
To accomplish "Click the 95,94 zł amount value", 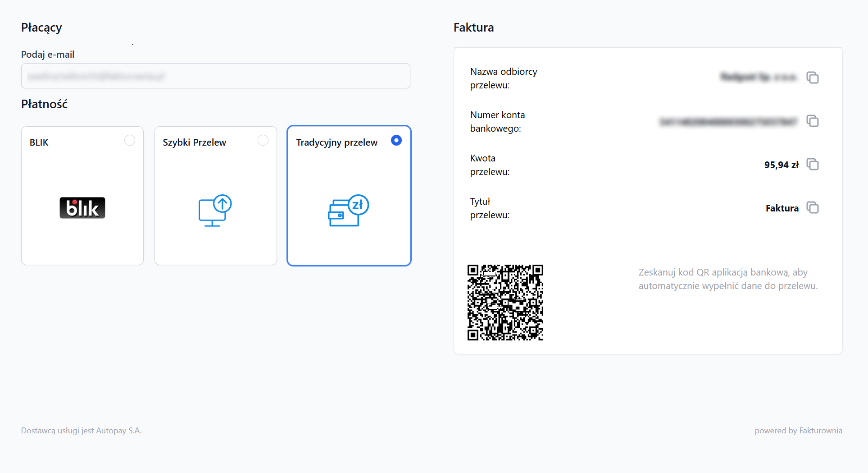I will pos(782,165).
